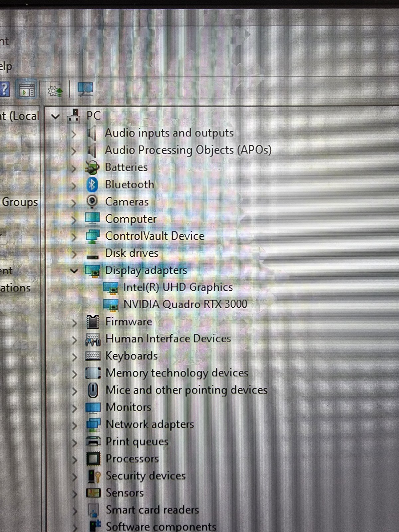Viewport: 399px width, 532px height.
Task: Click the Display adapters category icon
Action: [92, 271]
